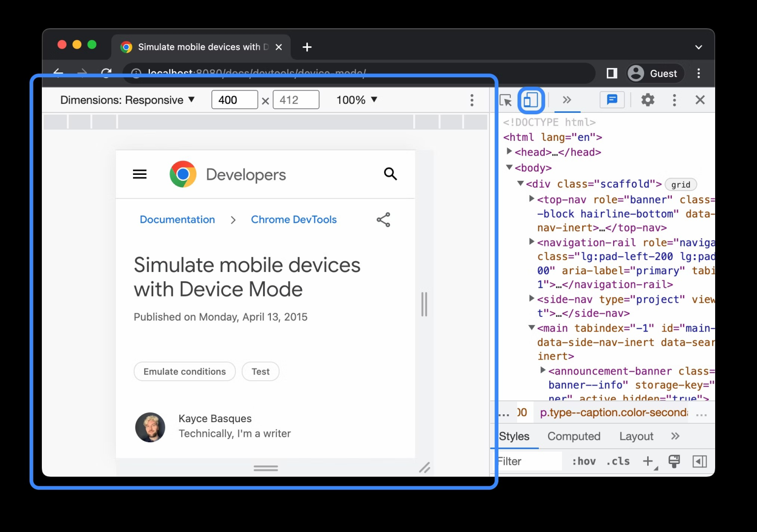The height and width of the screenshot is (532, 757).
Task: Grab the right viewport resize handle
Action: point(424,304)
